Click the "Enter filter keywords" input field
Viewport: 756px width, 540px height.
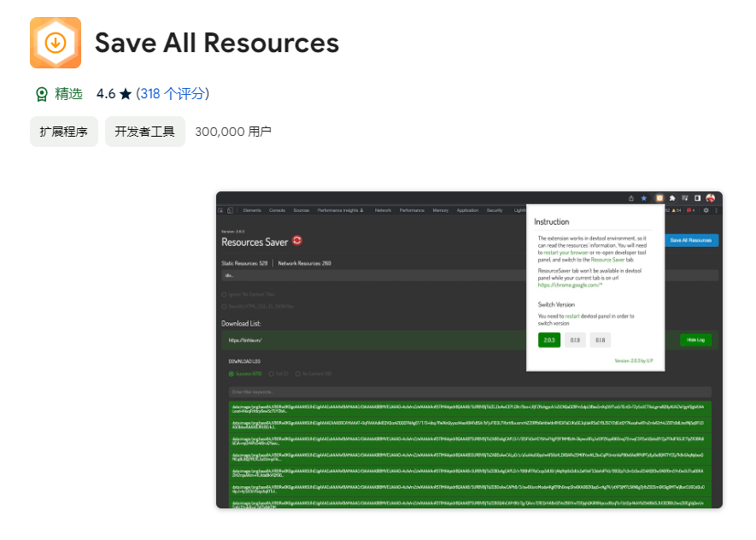470,392
